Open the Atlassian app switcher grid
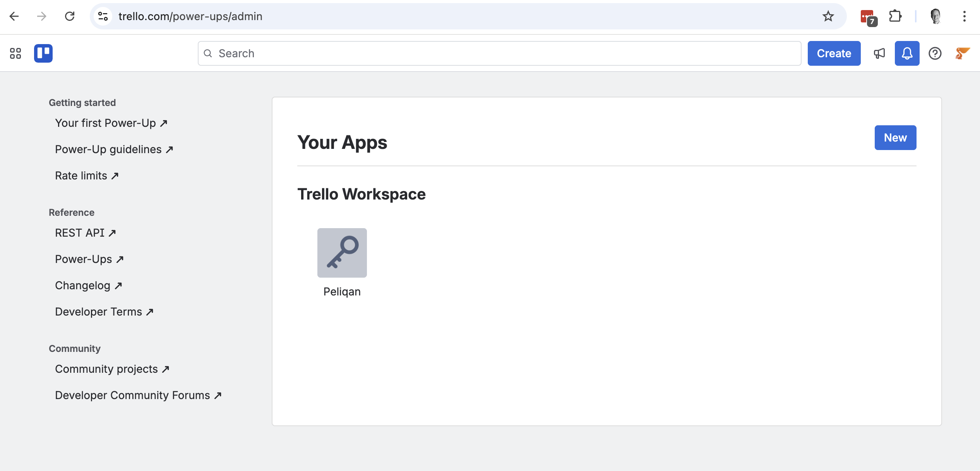980x471 pixels. coord(15,53)
